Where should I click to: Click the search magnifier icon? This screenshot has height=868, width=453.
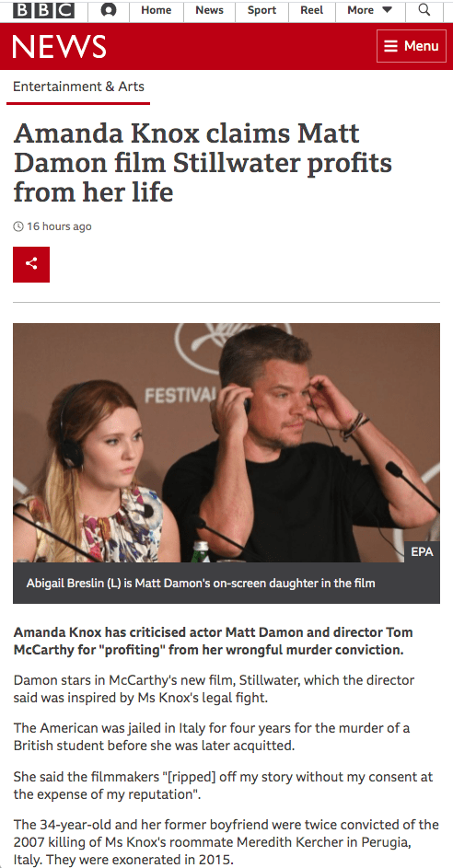tap(424, 9)
